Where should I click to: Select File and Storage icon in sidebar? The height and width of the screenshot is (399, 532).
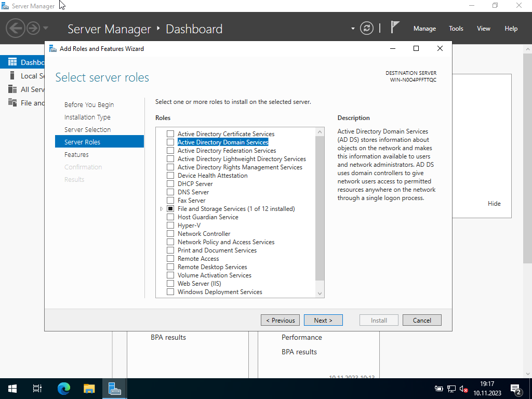click(12, 102)
